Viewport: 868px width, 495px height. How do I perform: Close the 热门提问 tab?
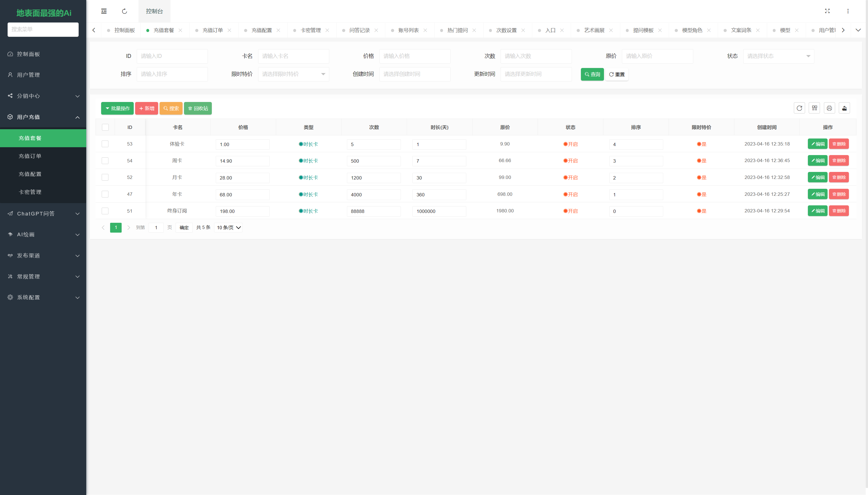click(x=474, y=30)
